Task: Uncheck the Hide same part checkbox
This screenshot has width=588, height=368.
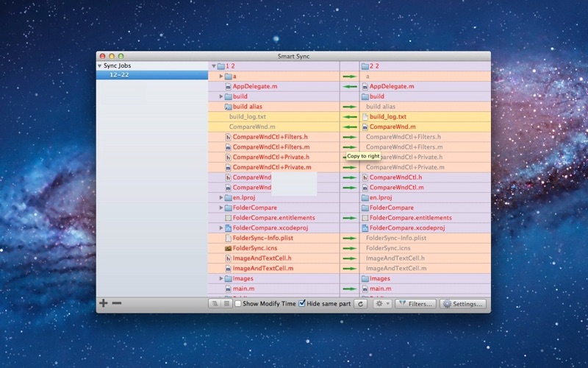Action: (x=302, y=304)
